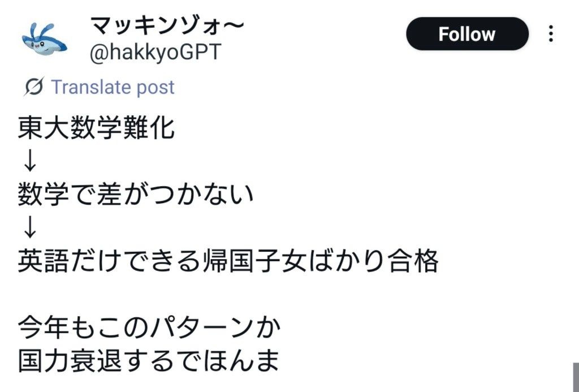
Task: Click the word 今年 in the tweet
Action: (44, 328)
